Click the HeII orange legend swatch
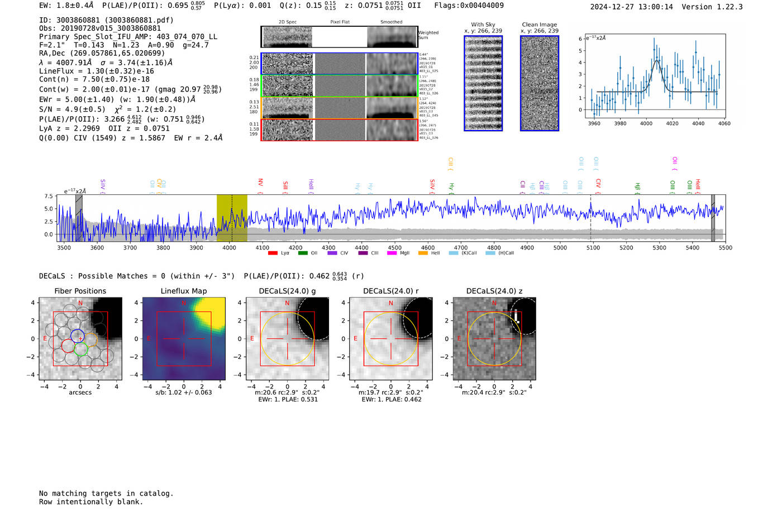 coord(423,253)
